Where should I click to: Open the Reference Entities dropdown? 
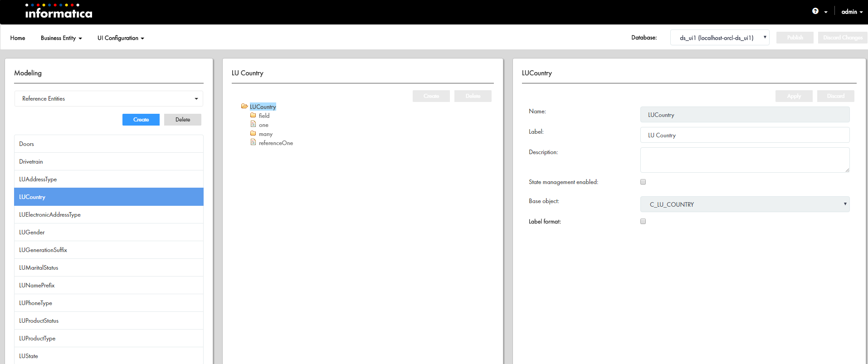[x=109, y=98]
